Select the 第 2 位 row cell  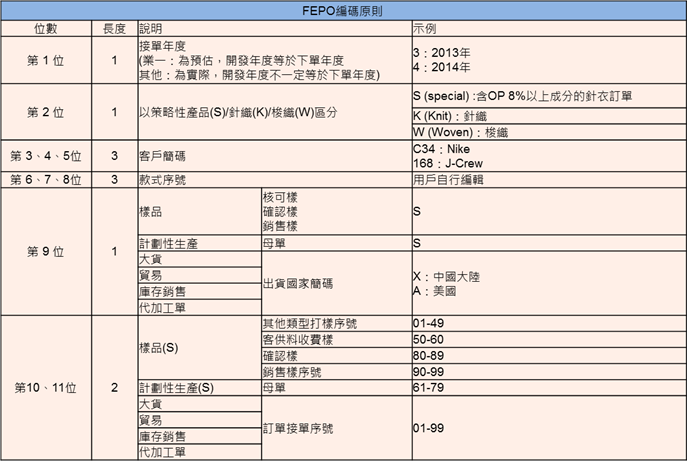(x=45, y=112)
